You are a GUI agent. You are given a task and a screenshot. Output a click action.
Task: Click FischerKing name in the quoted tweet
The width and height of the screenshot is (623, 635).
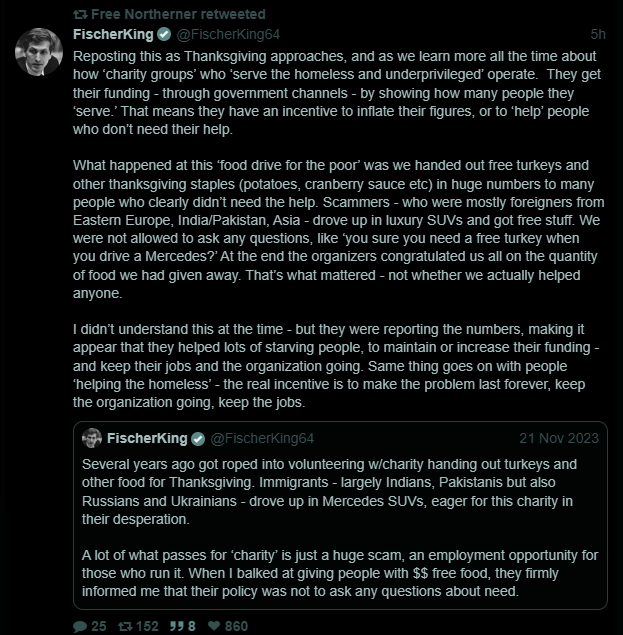(x=148, y=439)
